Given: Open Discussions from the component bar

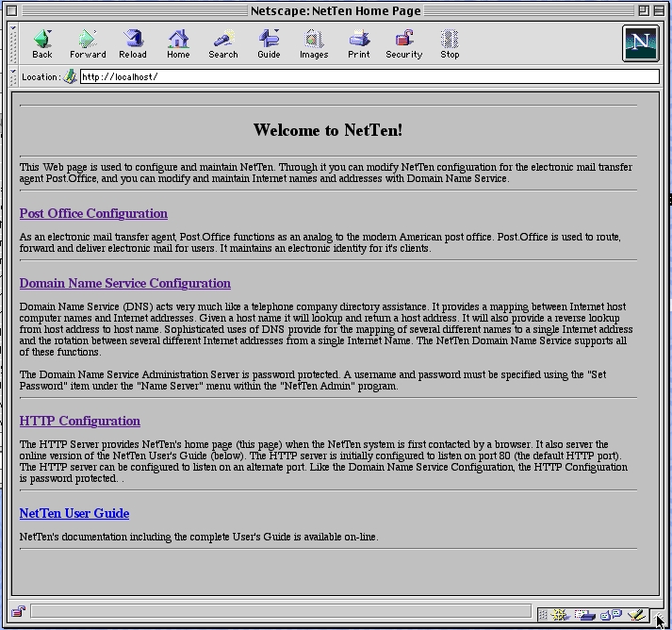Looking at the screenshot, I should click(x=611, y=615).
